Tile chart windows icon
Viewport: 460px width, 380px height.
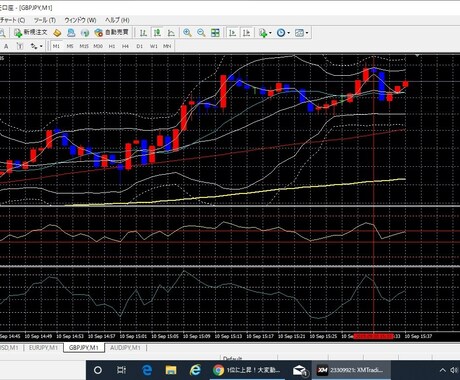click(215, 33)
